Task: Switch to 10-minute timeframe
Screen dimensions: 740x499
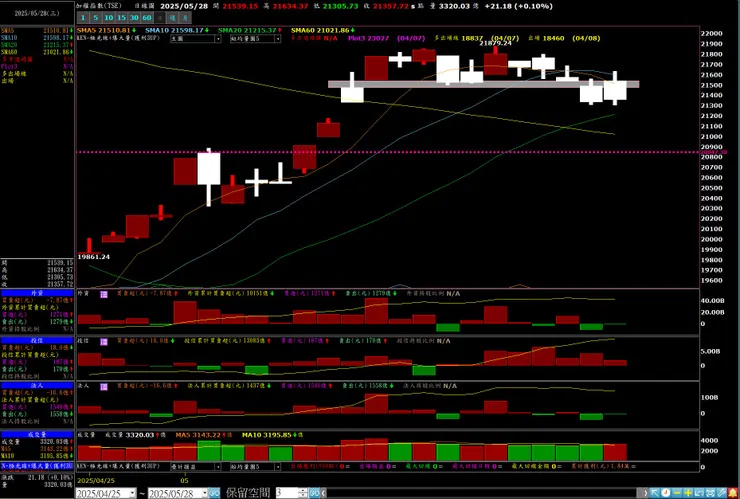Action: click(109, 18)
